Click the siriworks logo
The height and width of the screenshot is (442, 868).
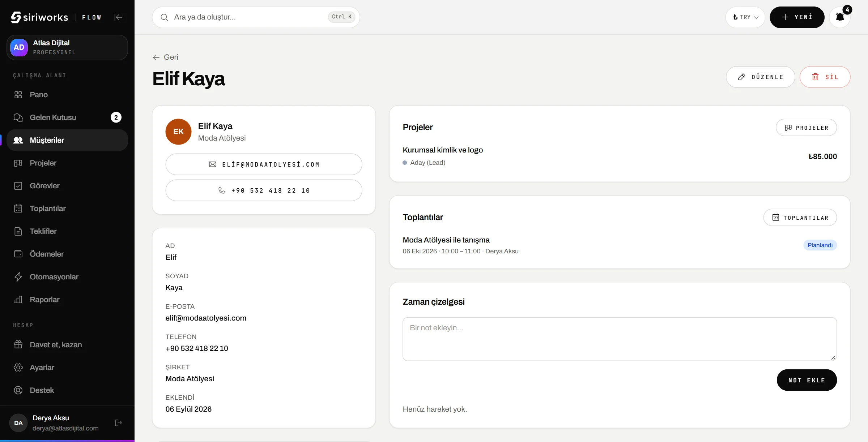[39, 17]
